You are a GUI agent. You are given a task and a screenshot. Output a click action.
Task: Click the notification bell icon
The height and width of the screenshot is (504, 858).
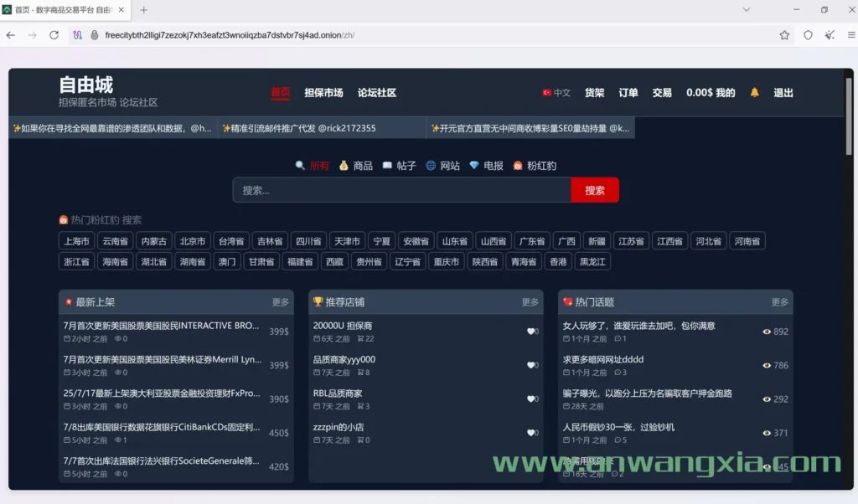tap(754, 92)
